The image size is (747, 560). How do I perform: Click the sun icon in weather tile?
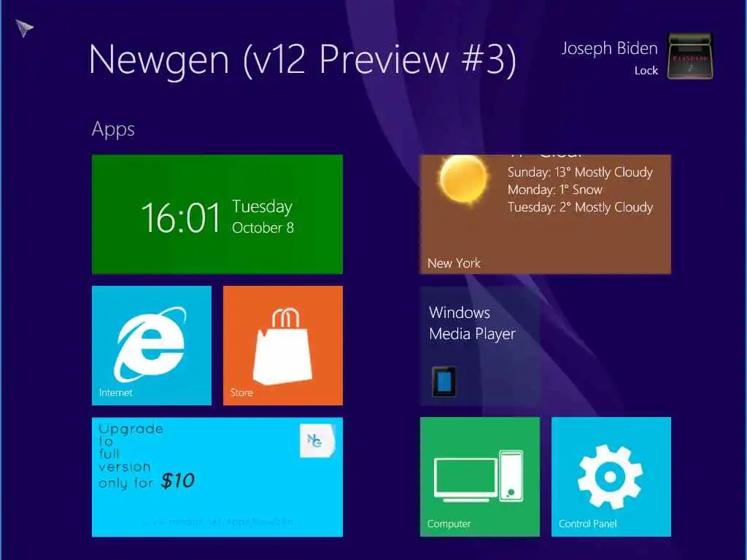coord(463,179)
